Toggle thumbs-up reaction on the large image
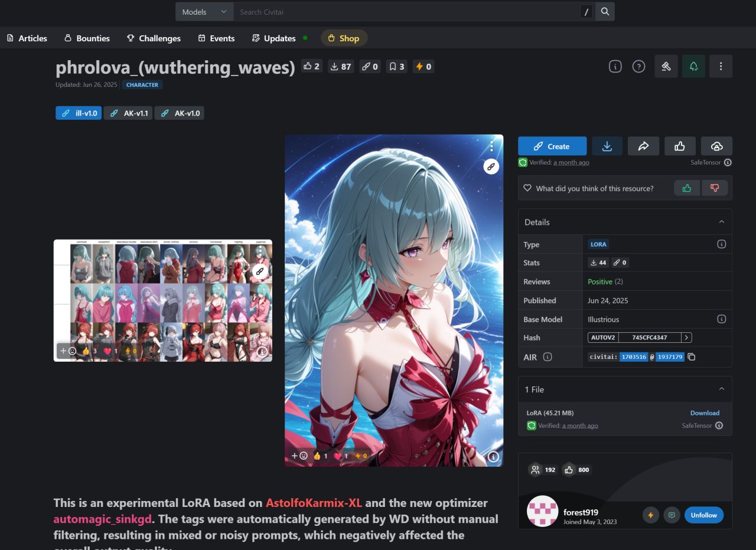756x550 pixels. pyautogui.click(x=321, y=456)
